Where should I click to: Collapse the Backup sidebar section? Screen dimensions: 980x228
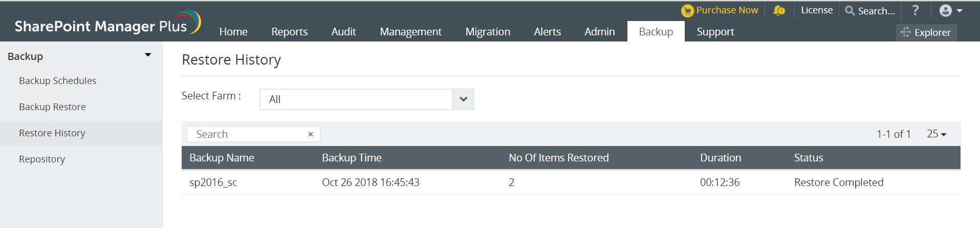click(x=148, y=55)
